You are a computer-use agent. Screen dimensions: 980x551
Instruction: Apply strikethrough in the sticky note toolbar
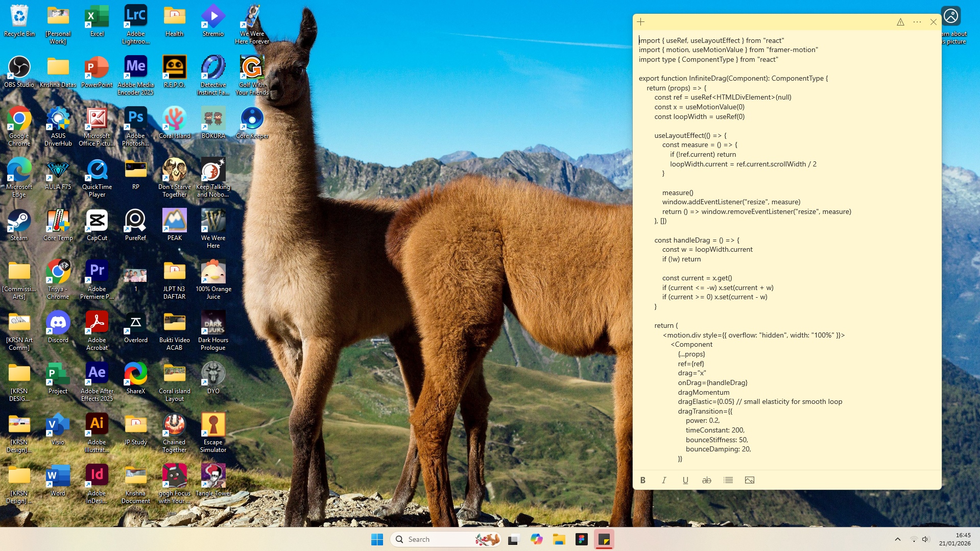pyautogui.click(x=706, y=480)
